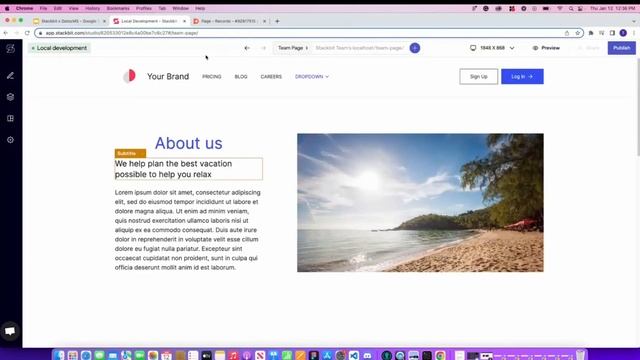Bookmark this page with star icon
This screenshot has width=640, height=360.
[578, 33]
